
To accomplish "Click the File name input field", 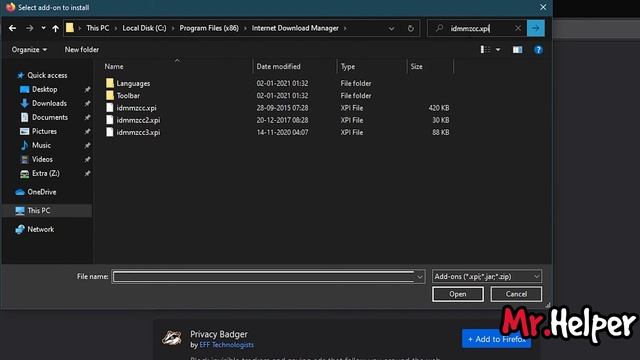I will pos(263,277).
